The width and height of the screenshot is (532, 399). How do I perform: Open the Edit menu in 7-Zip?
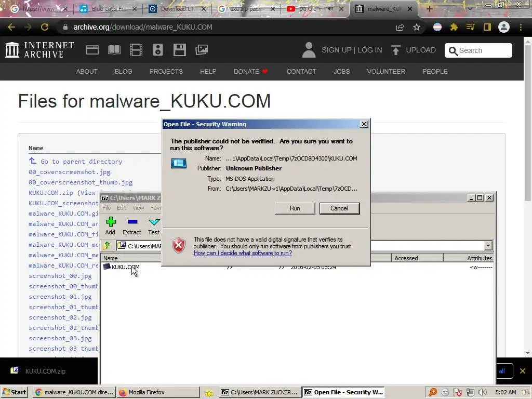tap(122, 208)
